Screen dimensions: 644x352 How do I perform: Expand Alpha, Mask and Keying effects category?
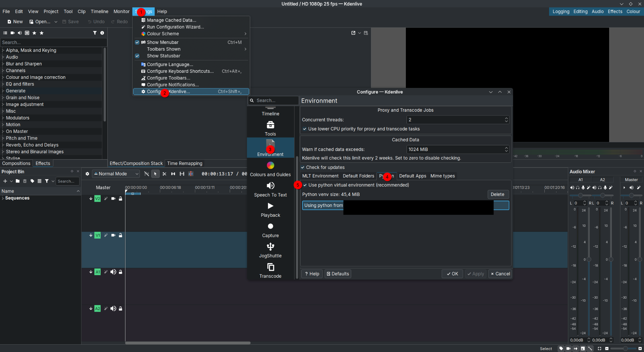[x=3, y=50]
